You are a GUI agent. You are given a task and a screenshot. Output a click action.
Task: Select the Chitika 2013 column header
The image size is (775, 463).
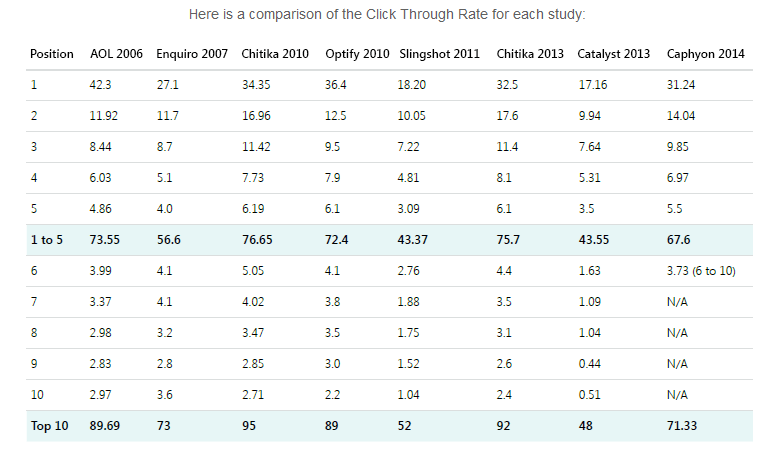point(530,53)
